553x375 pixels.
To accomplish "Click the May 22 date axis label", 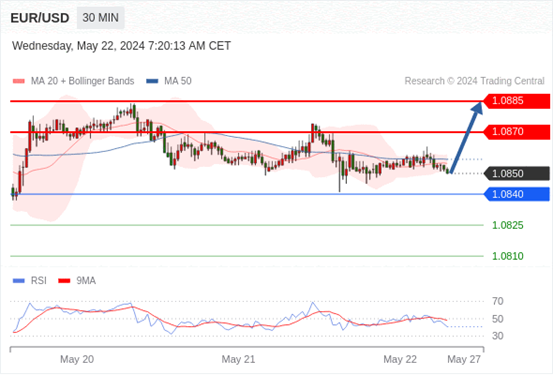I will click(400, 359).
